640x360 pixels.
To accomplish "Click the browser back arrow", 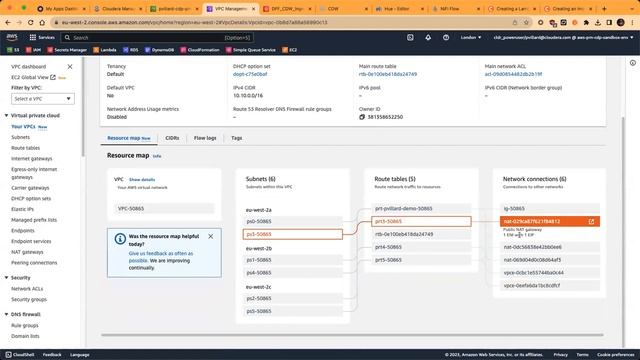I will pyautogui.click(x=8, y=22).
